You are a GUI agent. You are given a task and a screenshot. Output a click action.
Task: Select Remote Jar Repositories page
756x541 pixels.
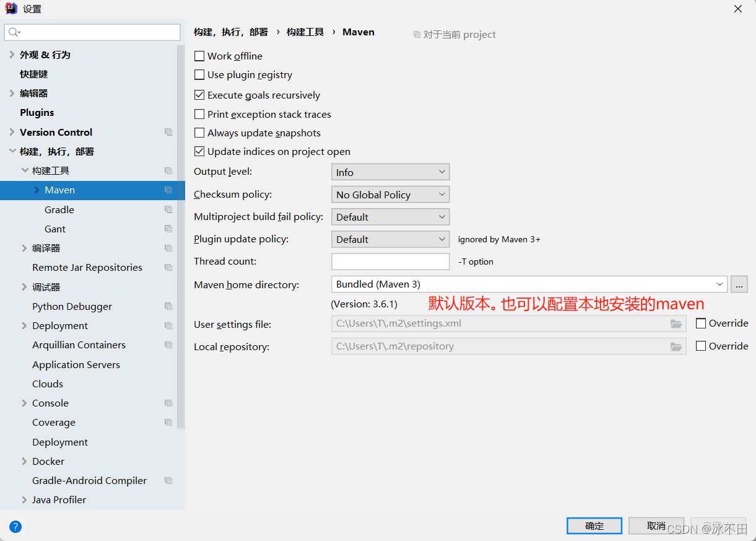tap(87, 267)
